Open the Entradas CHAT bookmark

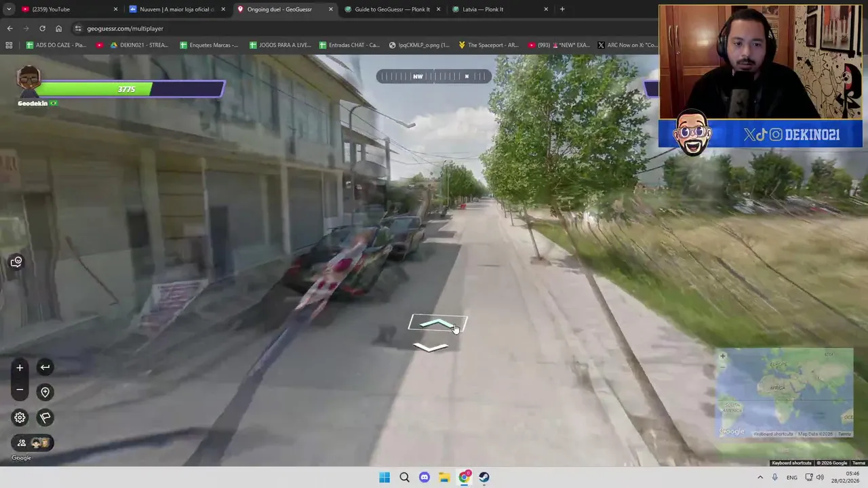pyautogui.click(x=349, y=45)
